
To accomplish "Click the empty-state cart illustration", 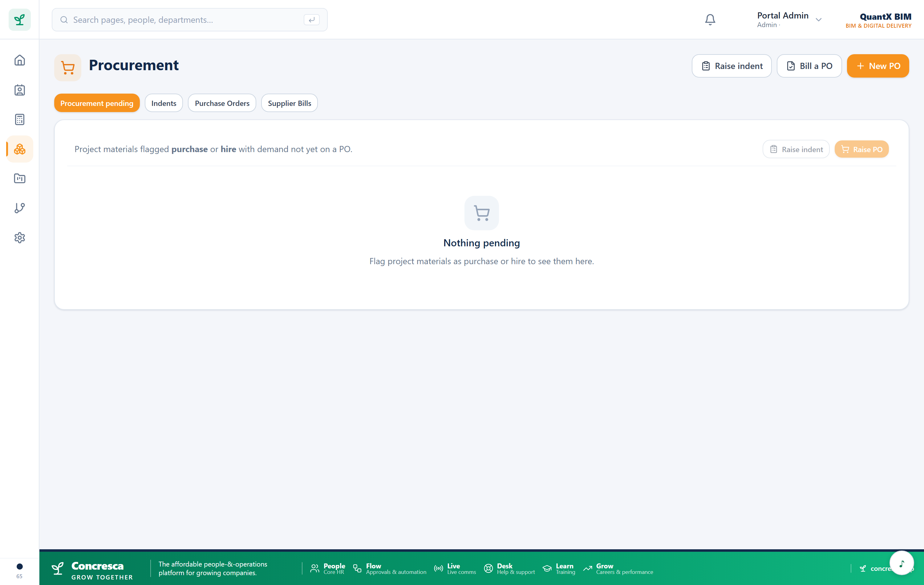I will coord(482,212).
